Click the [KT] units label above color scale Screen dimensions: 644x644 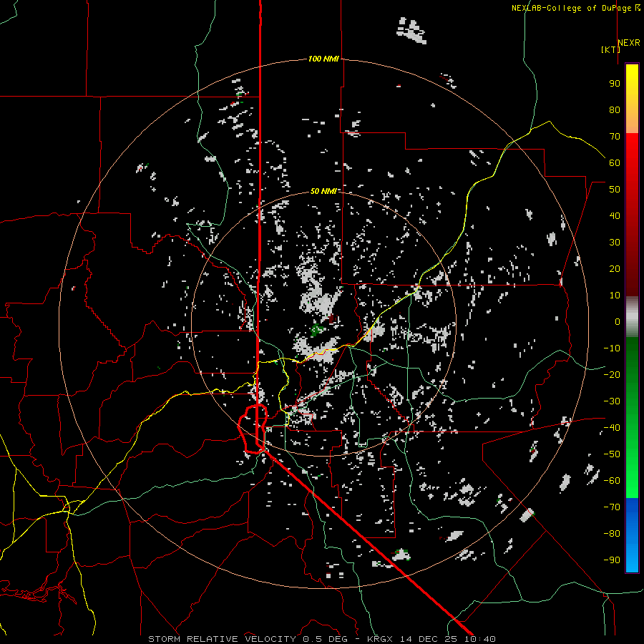click(x=610, y=49)
